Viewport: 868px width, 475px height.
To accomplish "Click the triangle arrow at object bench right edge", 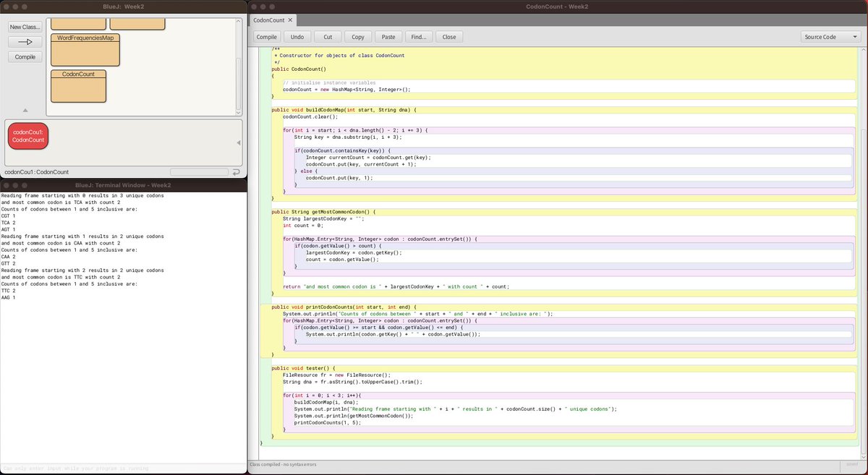I will (x=239, y=142).
